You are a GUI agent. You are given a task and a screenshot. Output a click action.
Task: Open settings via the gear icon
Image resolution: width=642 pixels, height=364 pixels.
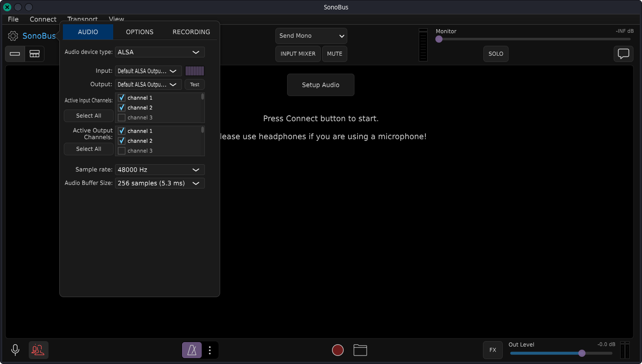tap(13, 36)
